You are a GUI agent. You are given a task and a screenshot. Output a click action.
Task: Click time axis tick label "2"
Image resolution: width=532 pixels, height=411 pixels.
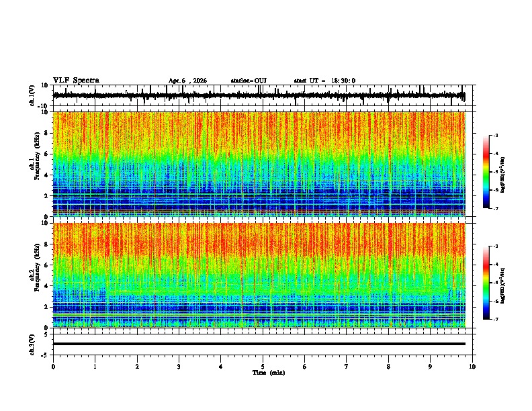coord(137,367)
